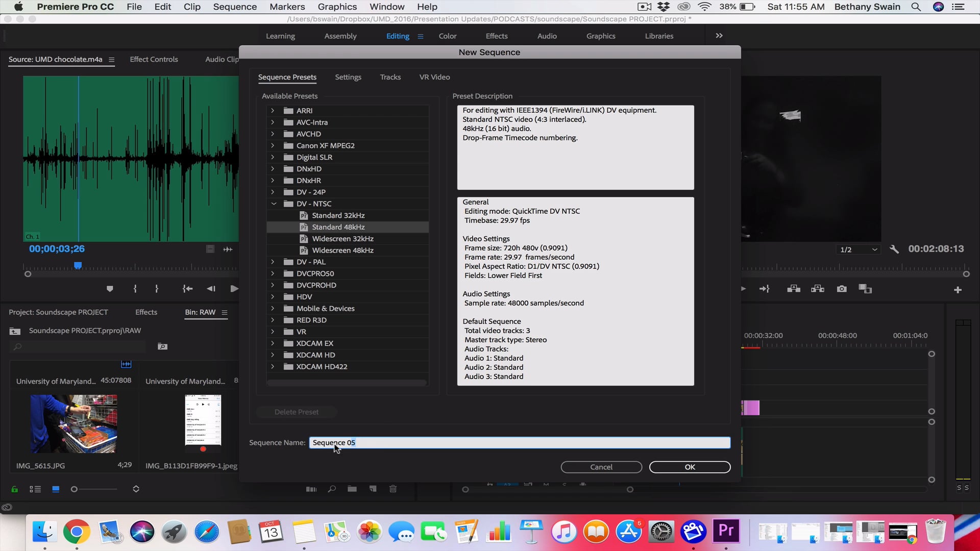Click OK to create the new sequence

689,467
